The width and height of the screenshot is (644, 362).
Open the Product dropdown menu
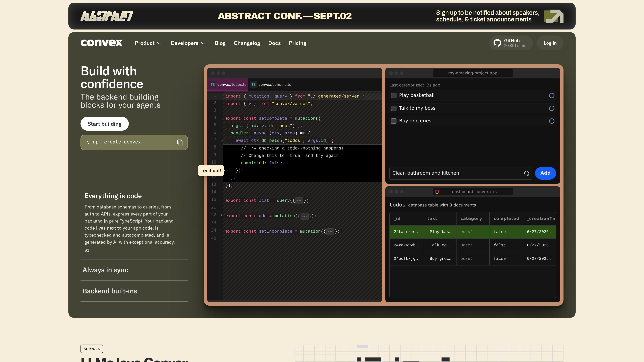click(148, 43)
